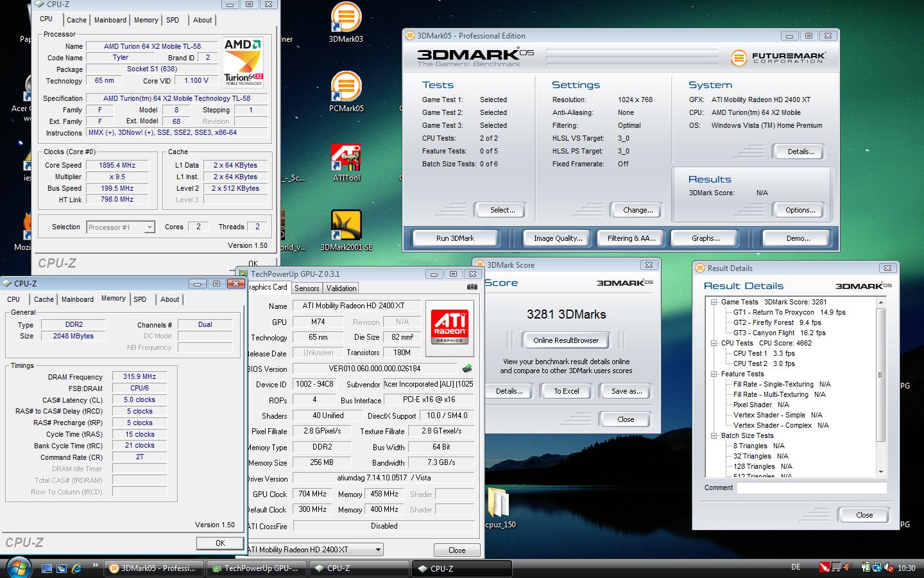The image size is (924, 578).
Task: Click the Result Details scrollbar down arrow
Action: tap(880, 472)
